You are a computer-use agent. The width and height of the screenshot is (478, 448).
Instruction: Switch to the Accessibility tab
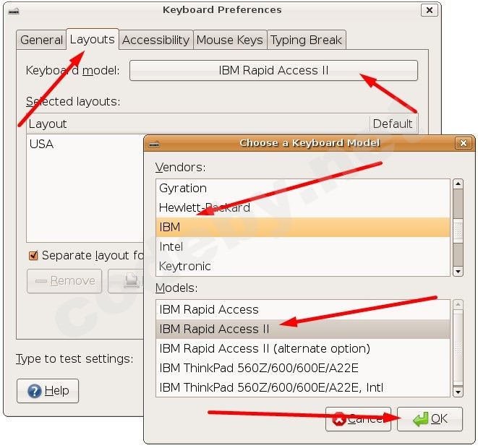[155, 40]
